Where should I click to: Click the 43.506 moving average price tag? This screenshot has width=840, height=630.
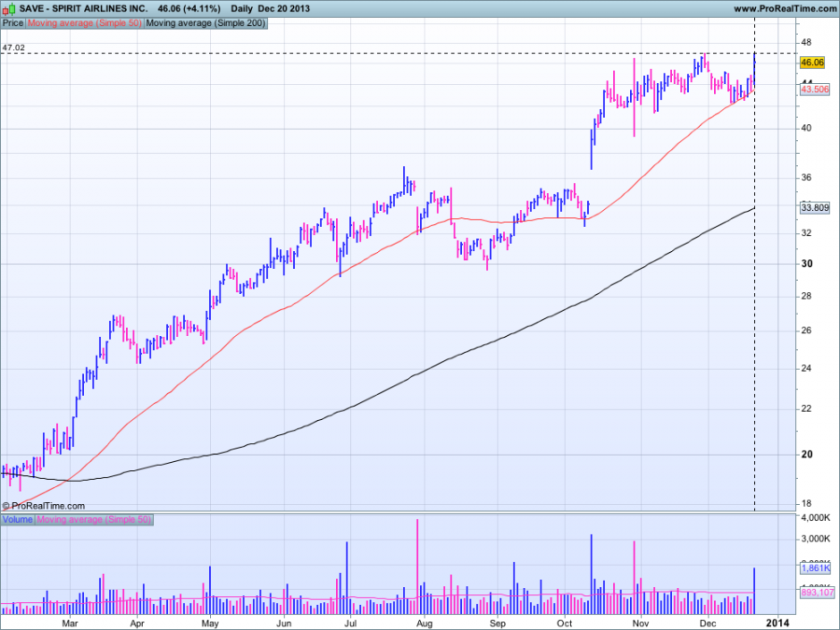tap(814, 89)
